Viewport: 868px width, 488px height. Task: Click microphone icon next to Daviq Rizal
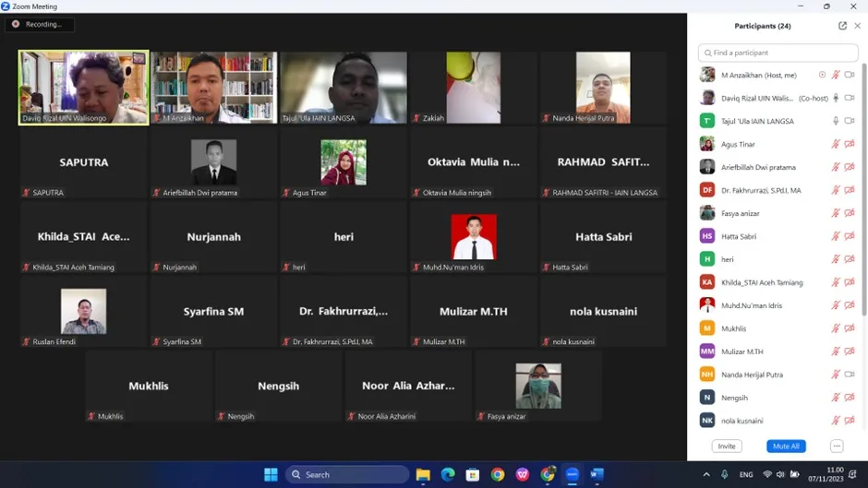[836, 98]
